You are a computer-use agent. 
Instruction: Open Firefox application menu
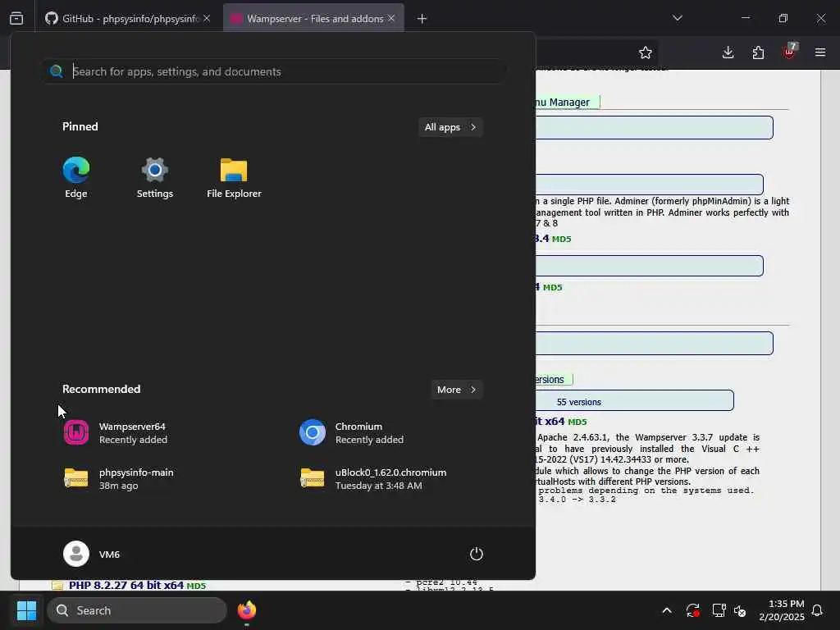pyautogui.click(x=820, y=52)
